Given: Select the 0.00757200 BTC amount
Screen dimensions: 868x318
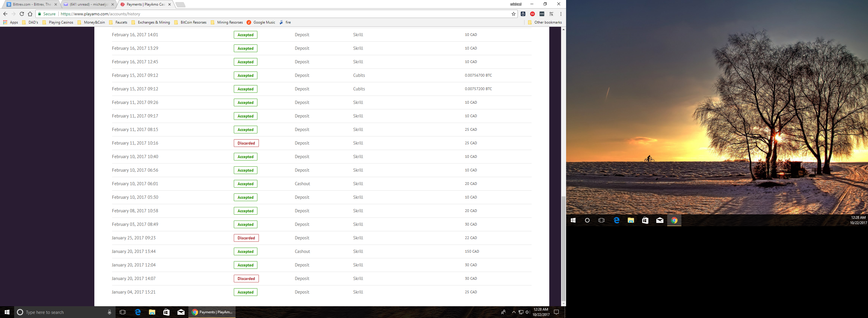Looking at the screenshot, I should [478, 89].
